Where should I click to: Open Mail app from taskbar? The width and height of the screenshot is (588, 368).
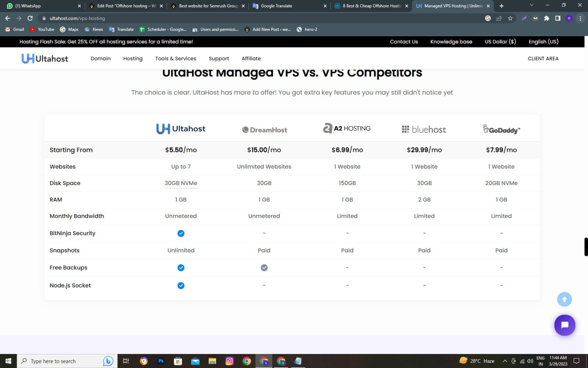pos(195,361)
